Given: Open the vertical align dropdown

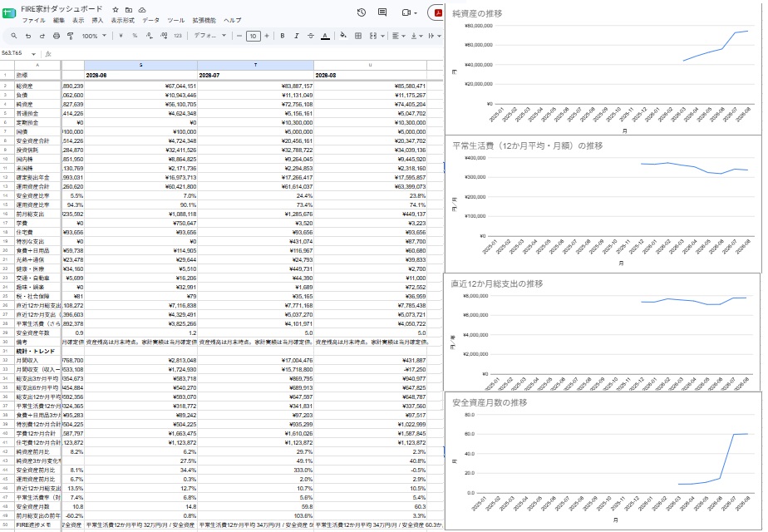Looking at the screenshot, I should (416, 36).
